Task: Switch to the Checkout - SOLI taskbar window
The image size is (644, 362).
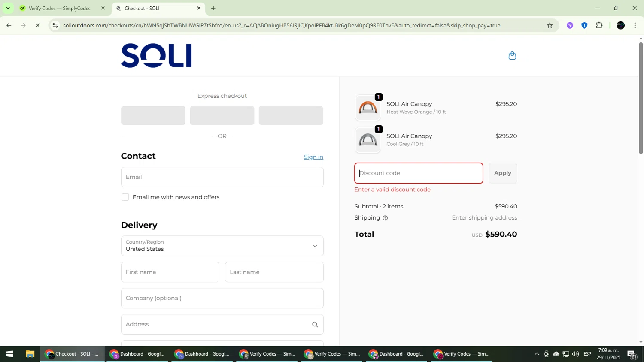Action: pos(73,354)
